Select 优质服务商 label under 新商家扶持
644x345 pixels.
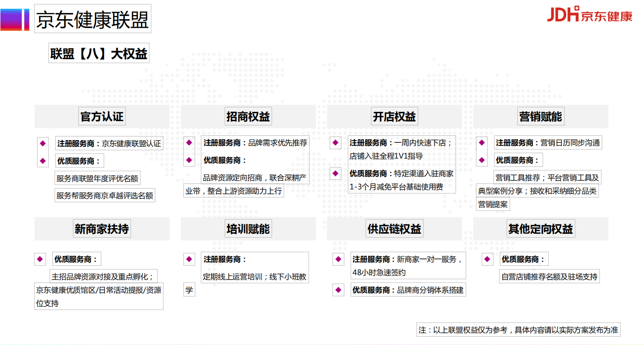point(76,259)
